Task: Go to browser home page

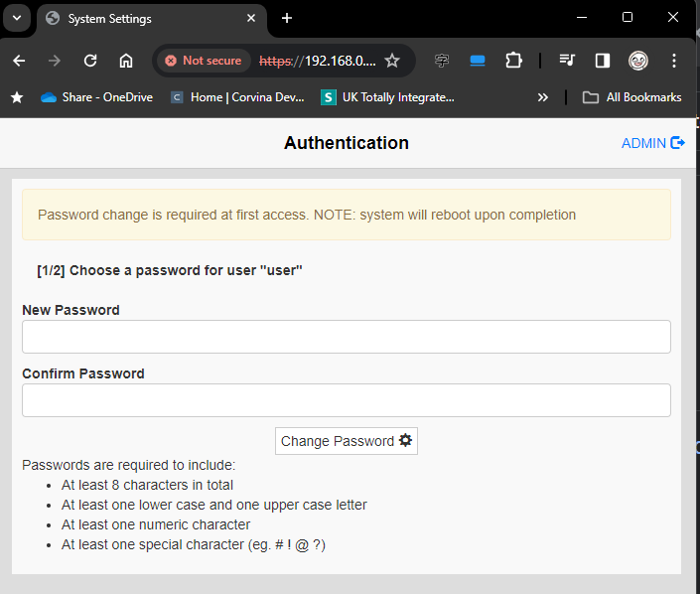Action: click(x=126, y=61)
